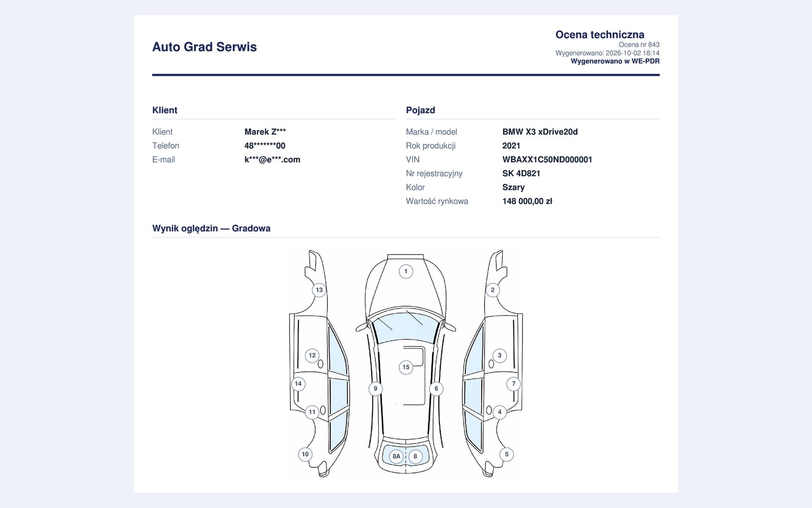Viewport: 812px width, 508px height.
Task: Select sill zone marker 7
Action: coord(514,384)
